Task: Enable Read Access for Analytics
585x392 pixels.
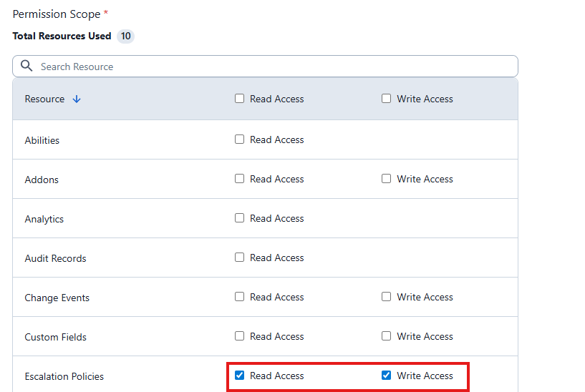Action: coord(240,218)
